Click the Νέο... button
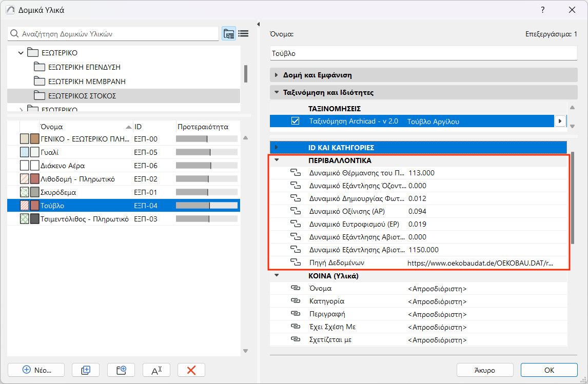 point(36,370)
